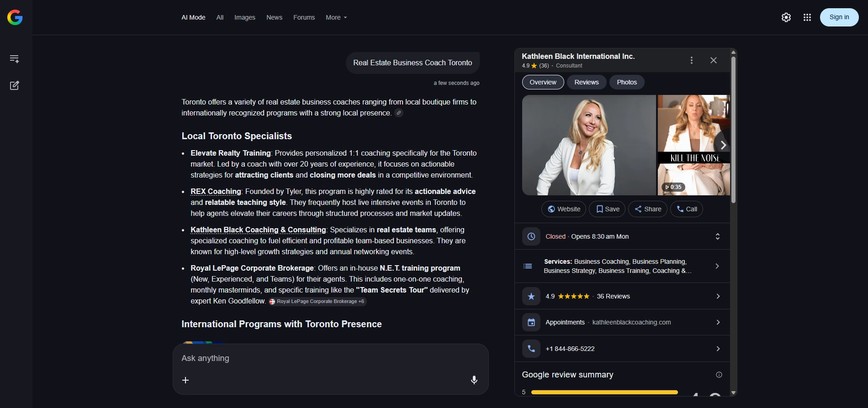Expand the opening hours list

(x=718, y=236)
